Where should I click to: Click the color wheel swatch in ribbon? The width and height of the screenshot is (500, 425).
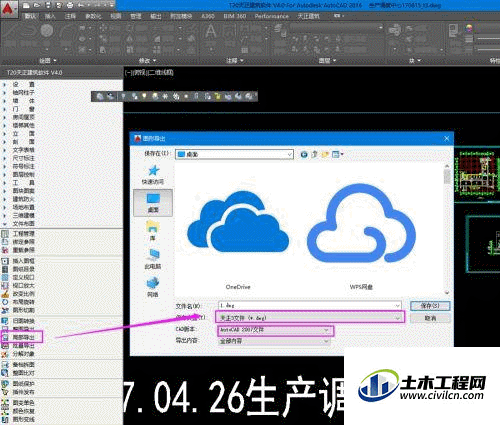coord(469,28)
